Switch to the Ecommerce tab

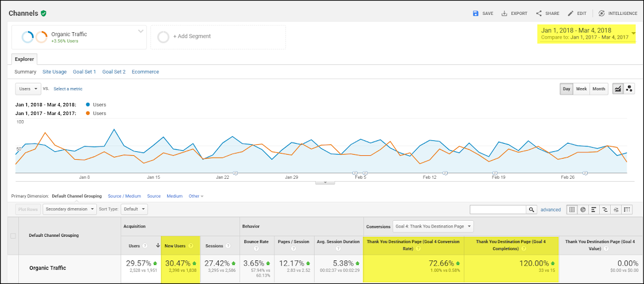click(145, 72)
